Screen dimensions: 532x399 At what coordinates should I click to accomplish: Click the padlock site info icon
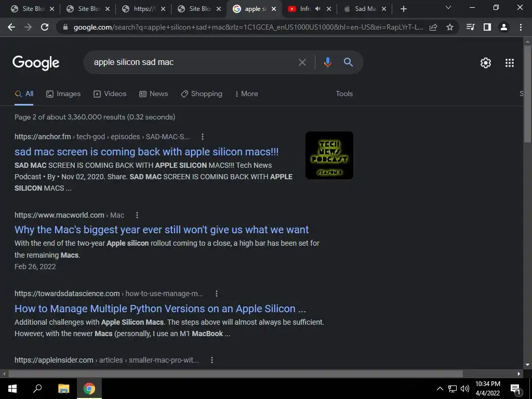[x=65, y=27]
